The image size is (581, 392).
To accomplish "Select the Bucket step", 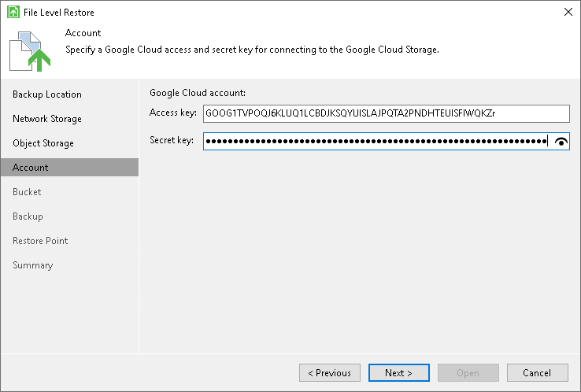I will (x=27, y=192).
